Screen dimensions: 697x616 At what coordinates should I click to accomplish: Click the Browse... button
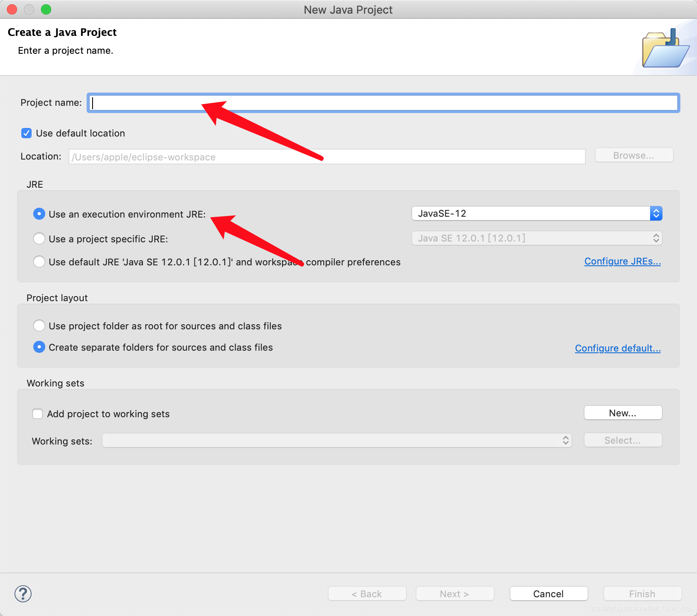pyautogui.click(x=634, y=155)
